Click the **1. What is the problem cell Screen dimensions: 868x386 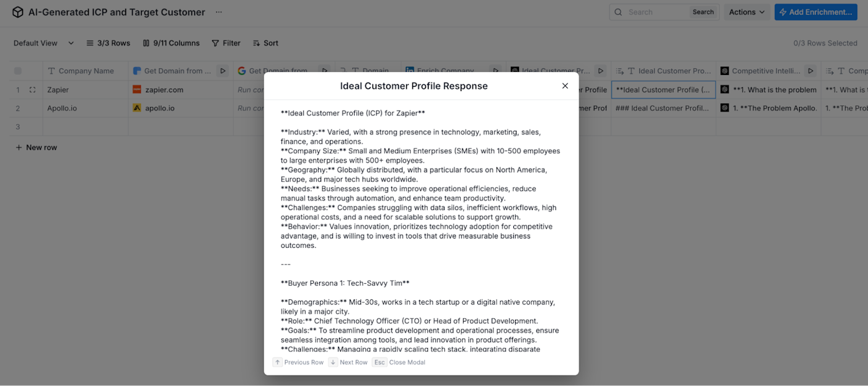(x=769, y=90)
